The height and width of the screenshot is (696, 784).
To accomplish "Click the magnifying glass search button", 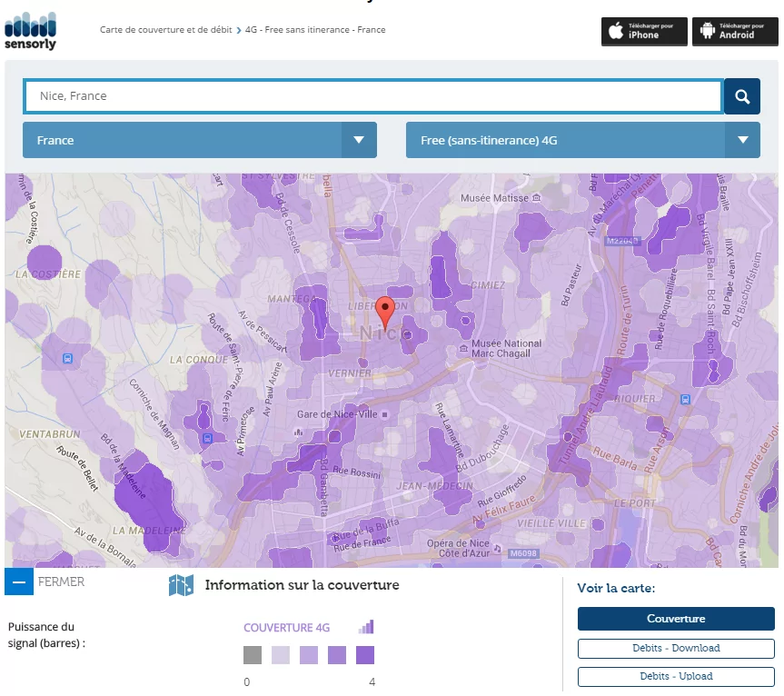I will click(x=741, y=96).
